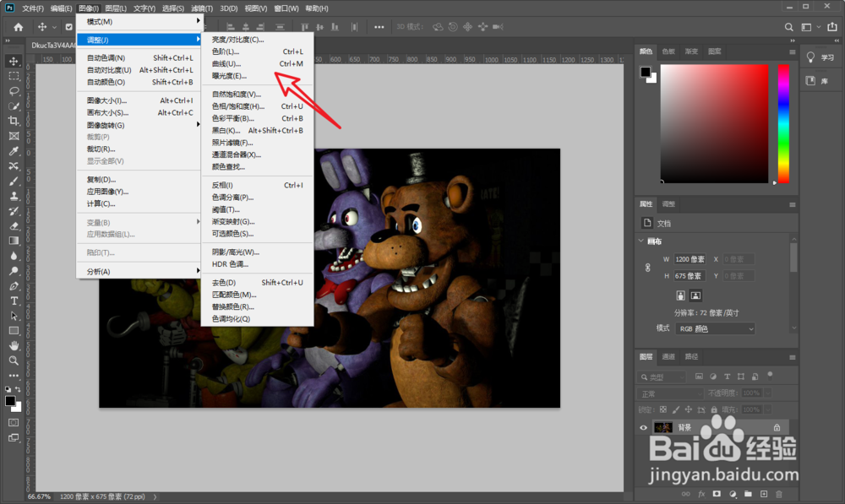Open the layer blend mode 正常 dropdown
Screen dimensions: 845x504
671,393
